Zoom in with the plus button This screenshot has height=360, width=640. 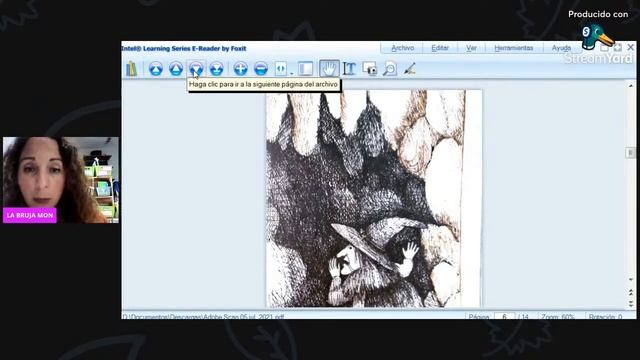[240, 69]
